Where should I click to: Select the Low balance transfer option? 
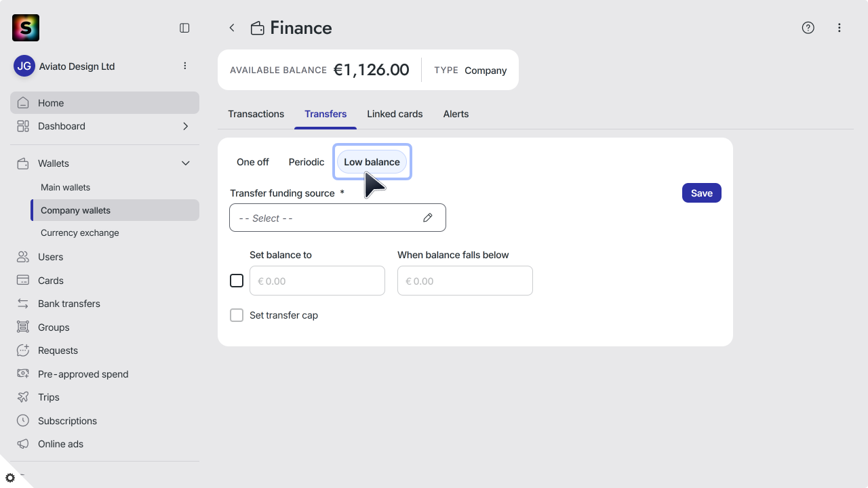372,162
